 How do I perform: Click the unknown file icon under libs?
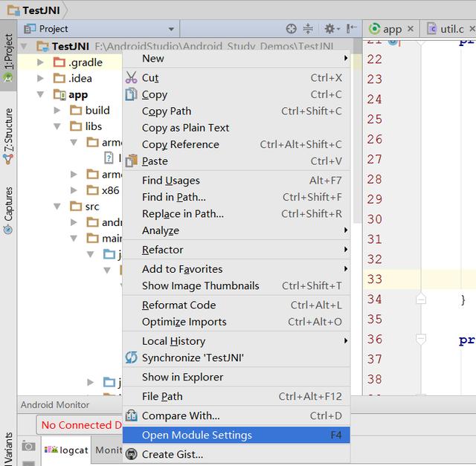(x=109, y=158)
